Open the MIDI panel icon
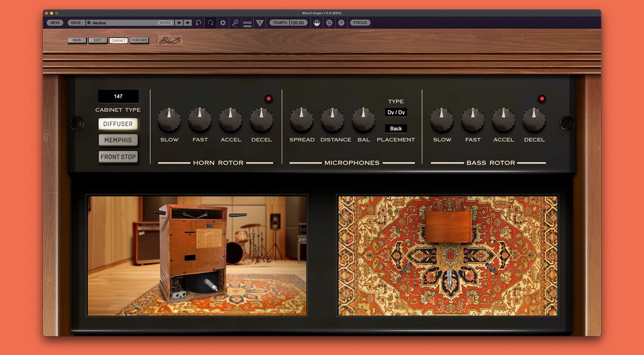Screen dimensions: 644x355 247,23
